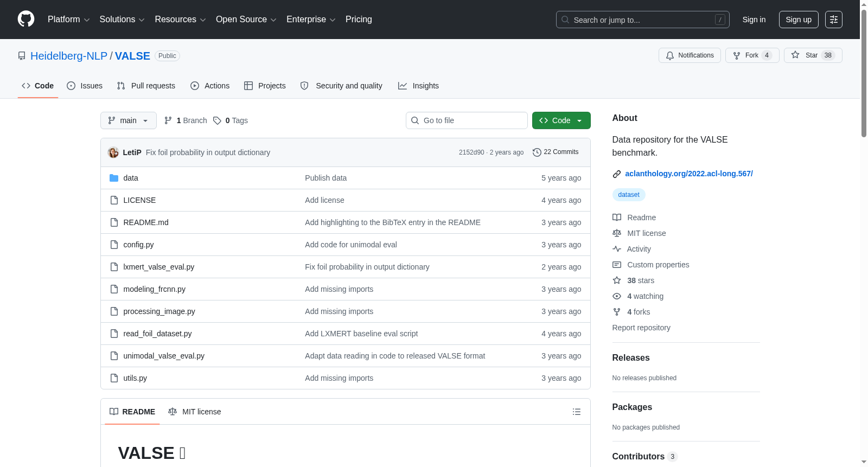
Task: Star the VALSE repository
Action: 813,55
